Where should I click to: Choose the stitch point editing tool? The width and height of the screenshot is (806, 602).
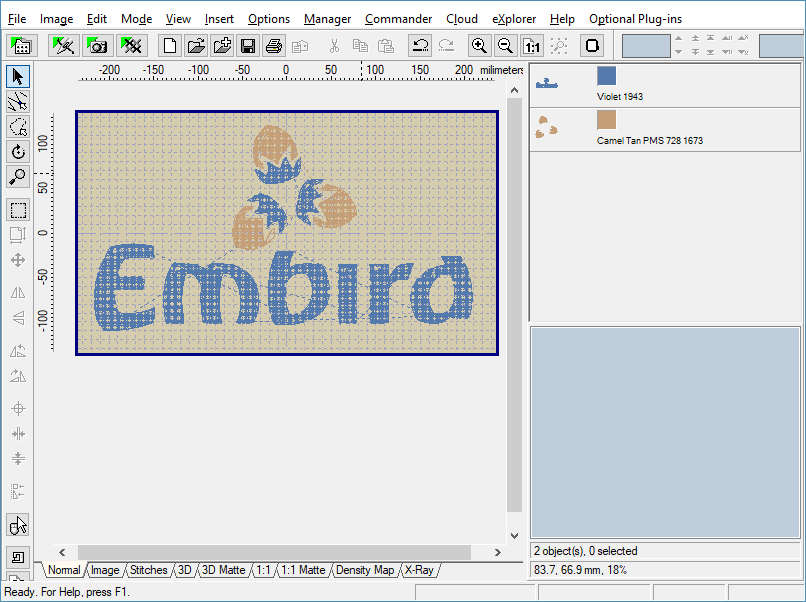pos(18,102)
